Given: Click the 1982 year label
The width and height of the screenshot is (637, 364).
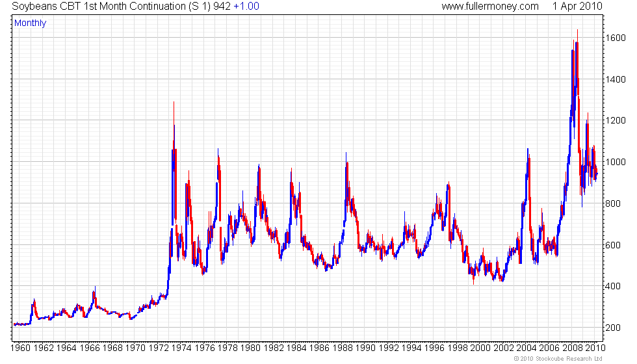Looking at the screenshot, I should coord(274,348).
